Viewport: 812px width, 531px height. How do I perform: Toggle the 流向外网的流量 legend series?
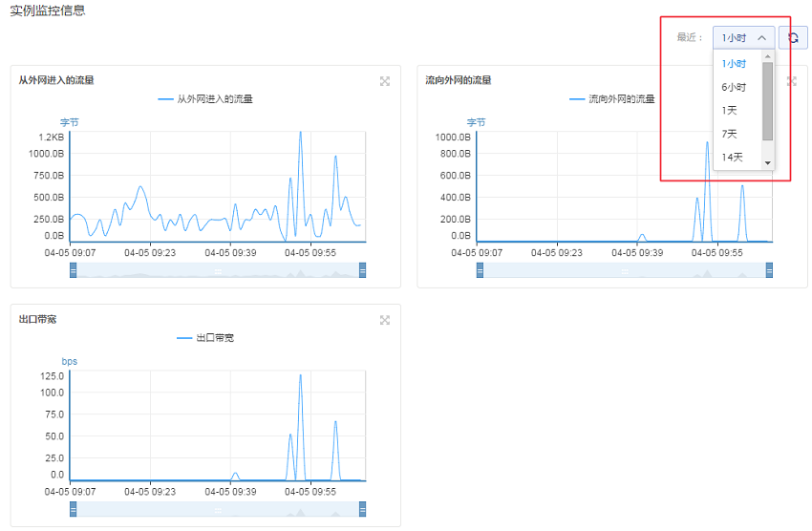(612, 99)
